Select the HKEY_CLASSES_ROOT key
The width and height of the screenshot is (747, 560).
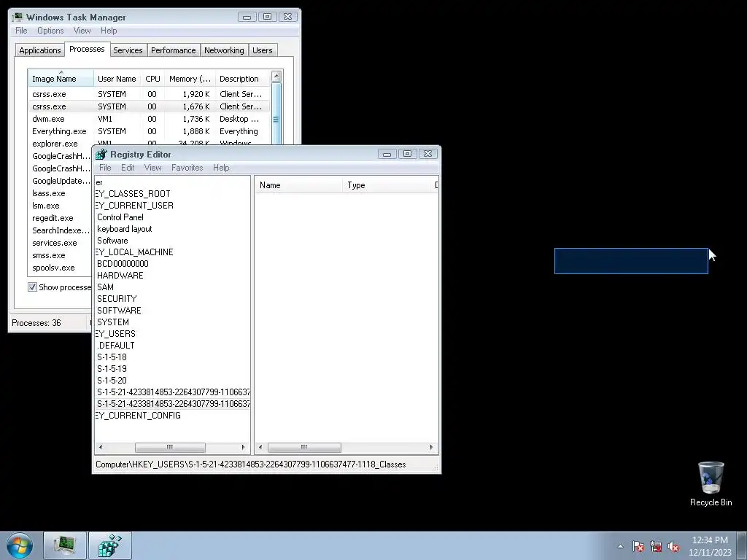133,194
